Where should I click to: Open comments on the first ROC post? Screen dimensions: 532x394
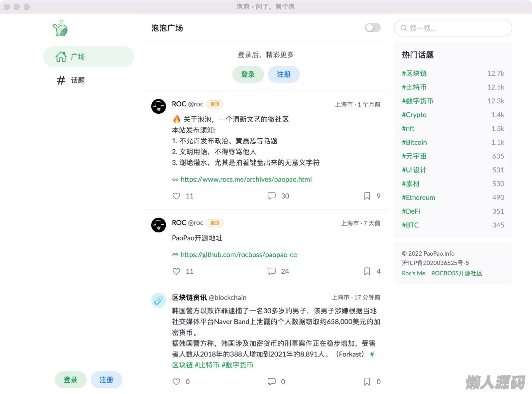click(272, 196)
